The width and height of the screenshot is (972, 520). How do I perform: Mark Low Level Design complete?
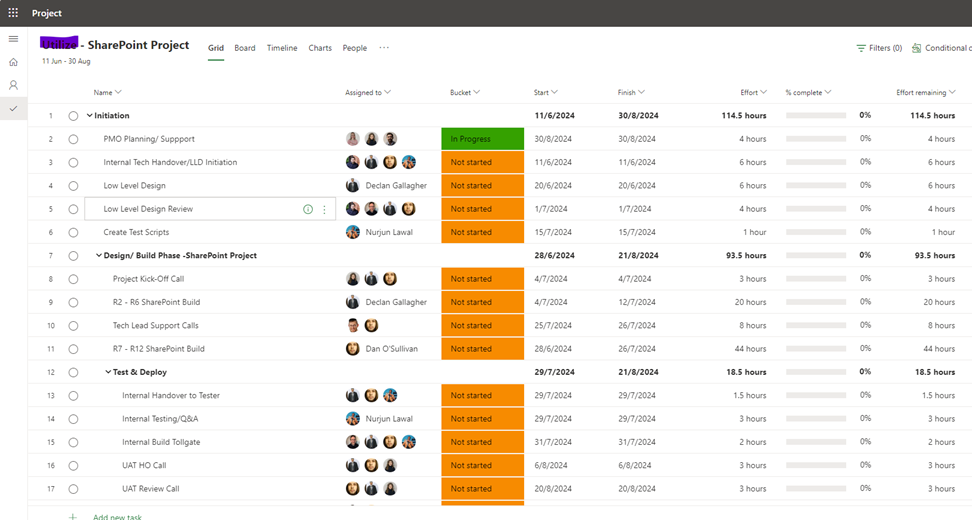point(73,186)
